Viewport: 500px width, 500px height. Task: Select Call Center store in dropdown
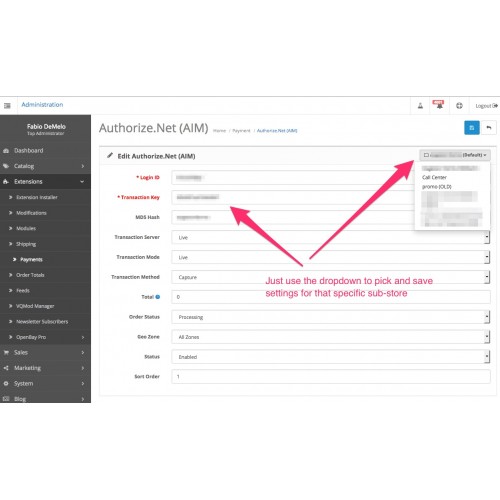[x=434, y=177]
